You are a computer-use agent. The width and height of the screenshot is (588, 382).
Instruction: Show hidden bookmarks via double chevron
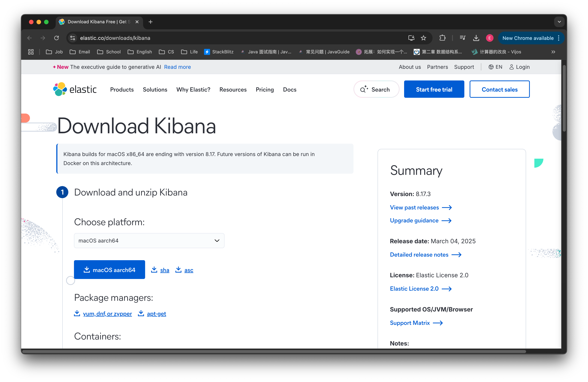[x=553, y=52]
